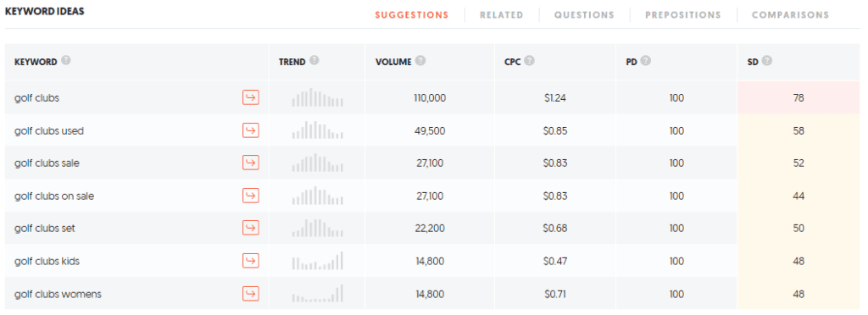Viewport: 868px width, 315px height.
Task: Open arrow icon for golf clubs sale
Action: click(x=251, y=163)
